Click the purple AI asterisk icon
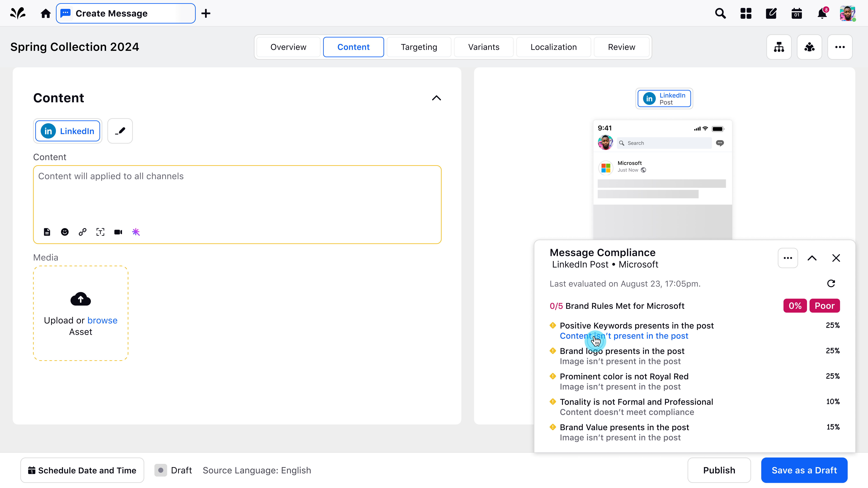Viewport: 868px width, 488px height. click(136, 232)
